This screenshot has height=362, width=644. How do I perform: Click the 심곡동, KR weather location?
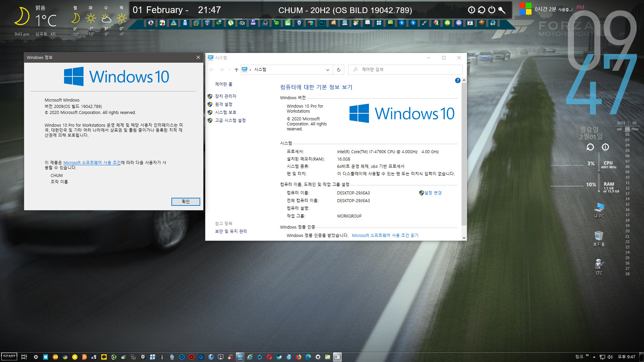coord(46,34)
